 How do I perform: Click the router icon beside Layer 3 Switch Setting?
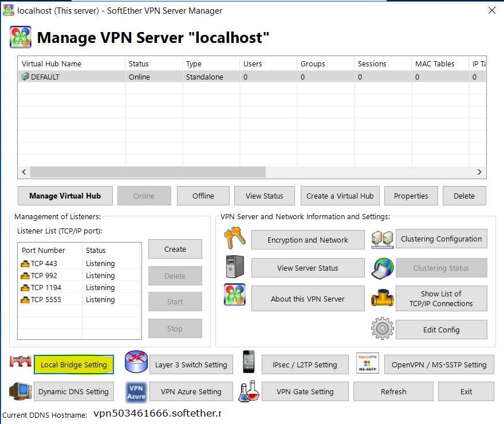pyautogui.click(x=136, y=362)
